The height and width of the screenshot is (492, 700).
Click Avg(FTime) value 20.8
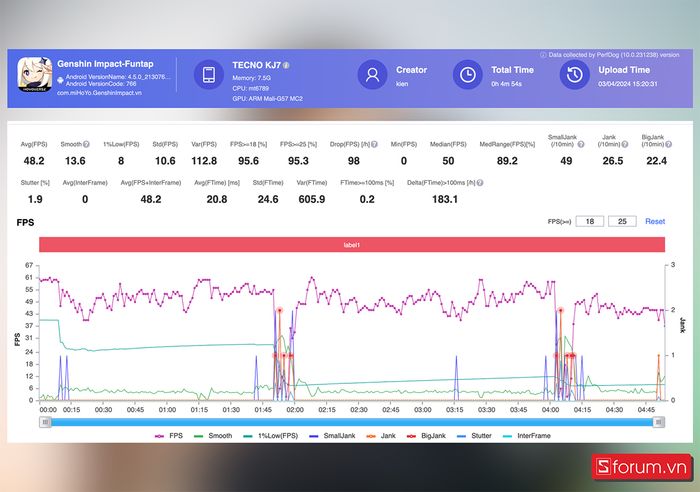pyautogui.click(x=217, y=199)
